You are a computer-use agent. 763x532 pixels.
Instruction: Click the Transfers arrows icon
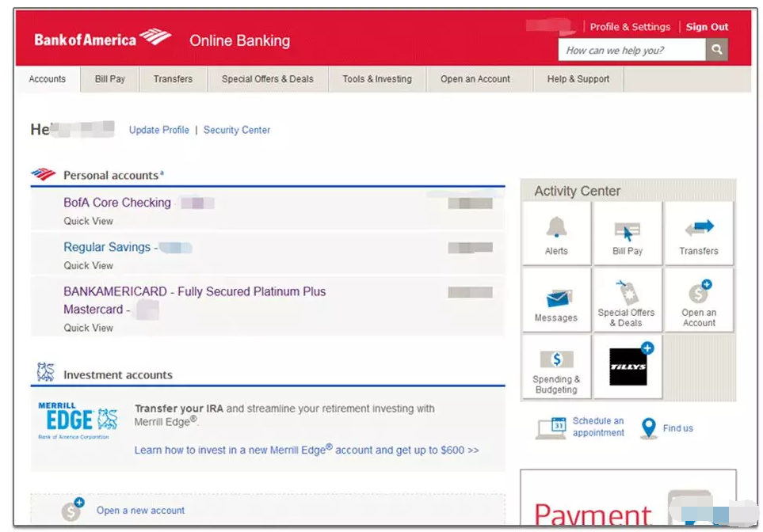(x=699, y=230)
